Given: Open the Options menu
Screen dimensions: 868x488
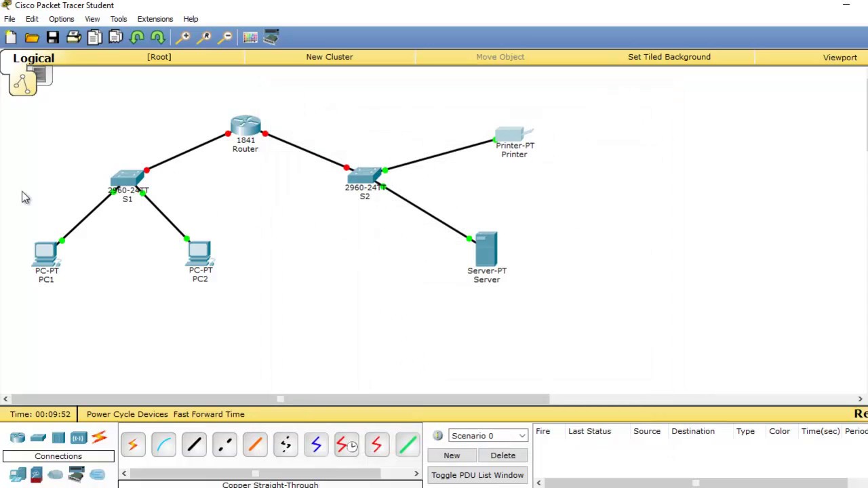Looking at the screenshot, I should [61, 19].
